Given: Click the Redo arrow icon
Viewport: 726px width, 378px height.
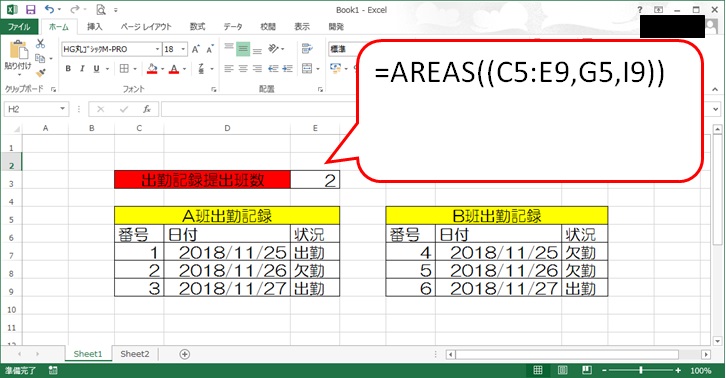Looking at the screenshot, I should point(75,10).
